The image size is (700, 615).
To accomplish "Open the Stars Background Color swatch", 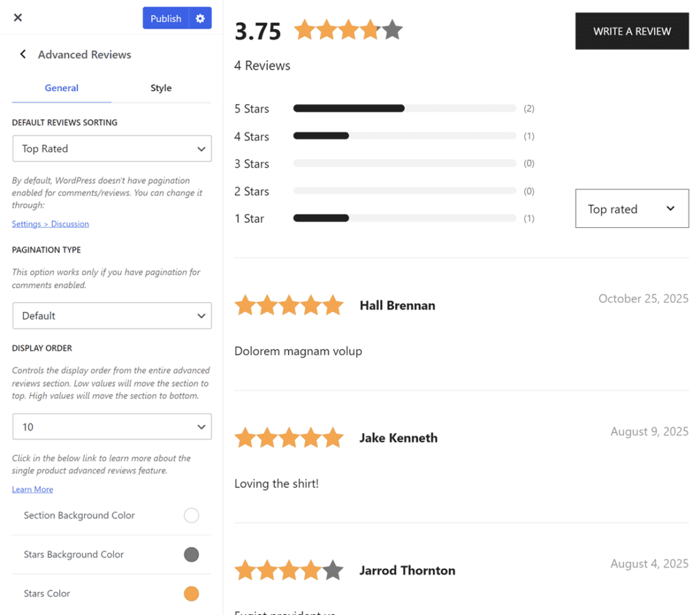I will tap(191, 555).
